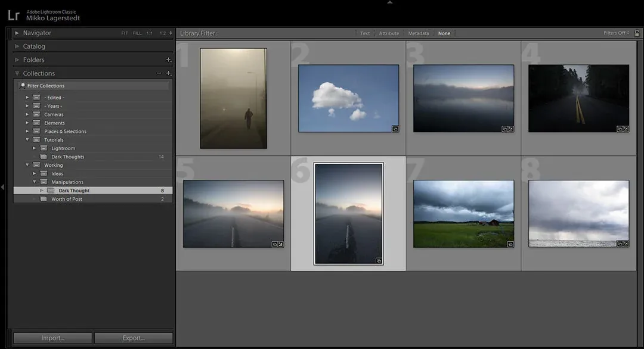Create a new collection using the plus icon
Screen dimensions: 644x349
click(169, 73)
